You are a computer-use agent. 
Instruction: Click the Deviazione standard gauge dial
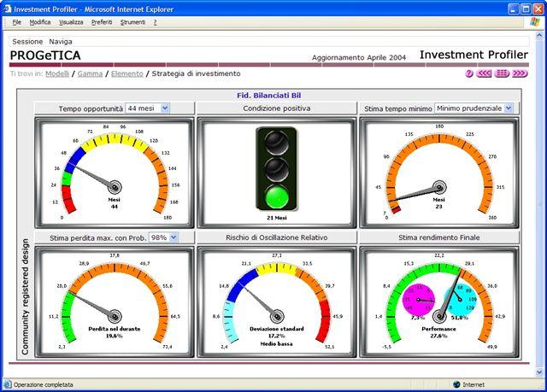point(277,301)
